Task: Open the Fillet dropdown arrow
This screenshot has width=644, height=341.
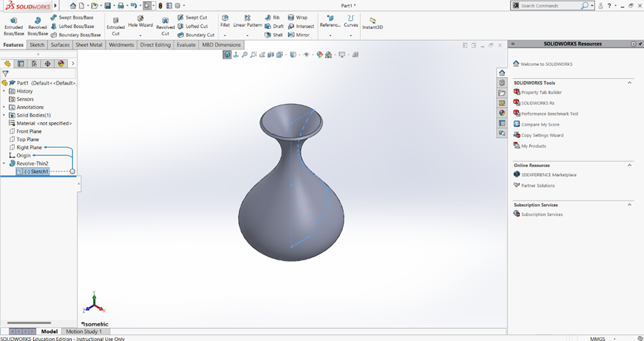Action: pos(225,36)
